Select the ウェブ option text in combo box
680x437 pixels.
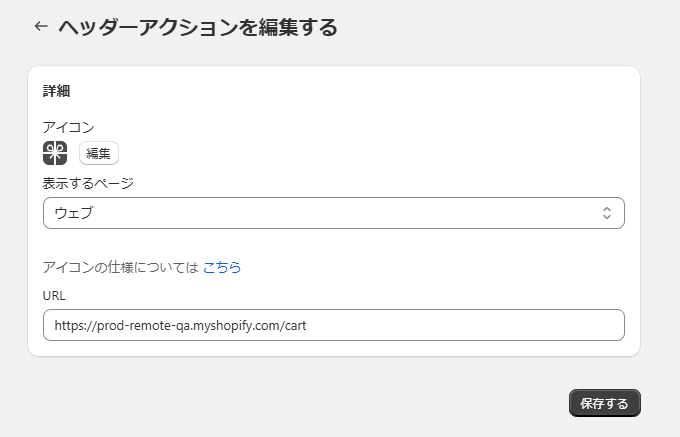(74, 213)
